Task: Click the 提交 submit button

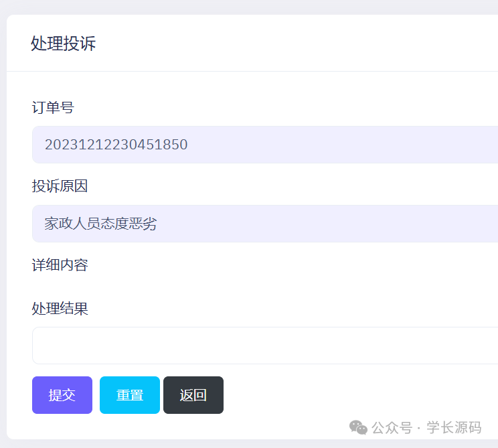Action: click(x=62, y=395)
